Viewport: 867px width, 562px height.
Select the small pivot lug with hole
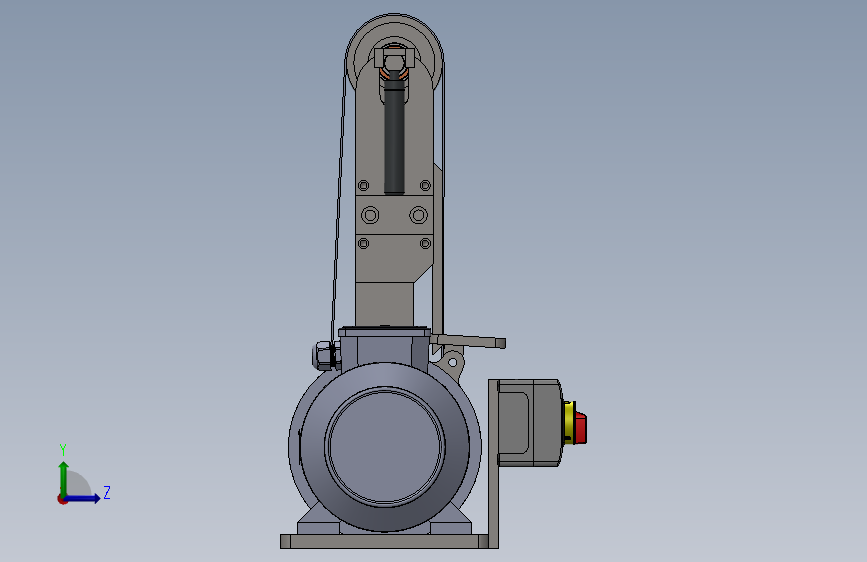(452, 362)
